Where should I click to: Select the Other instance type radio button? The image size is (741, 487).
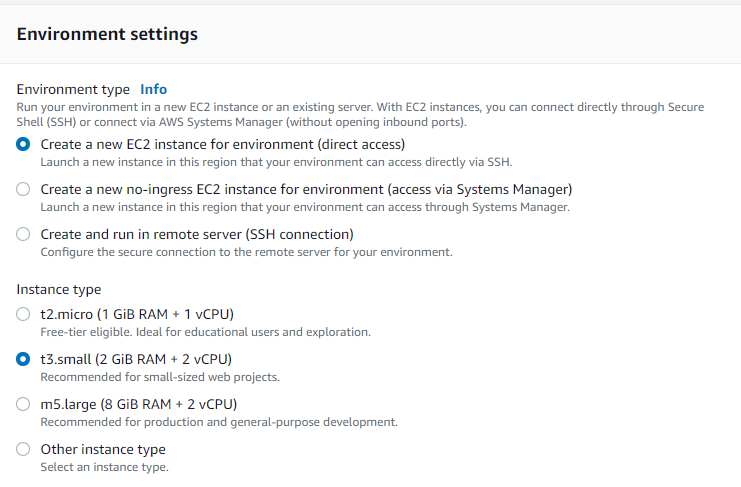coord(23,449)
